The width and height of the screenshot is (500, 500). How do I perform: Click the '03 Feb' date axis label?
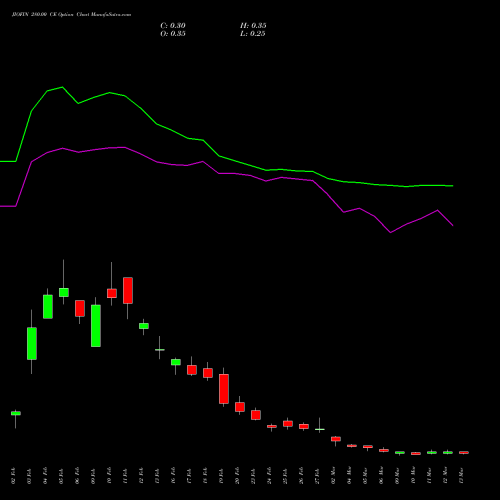pyautogui.click(x=29, y=476)
